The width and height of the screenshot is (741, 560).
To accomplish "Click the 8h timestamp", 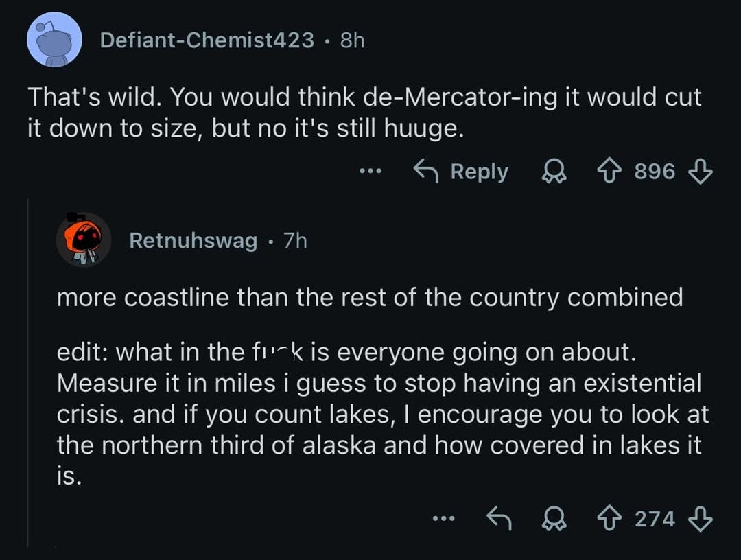I will pos(352,40).
